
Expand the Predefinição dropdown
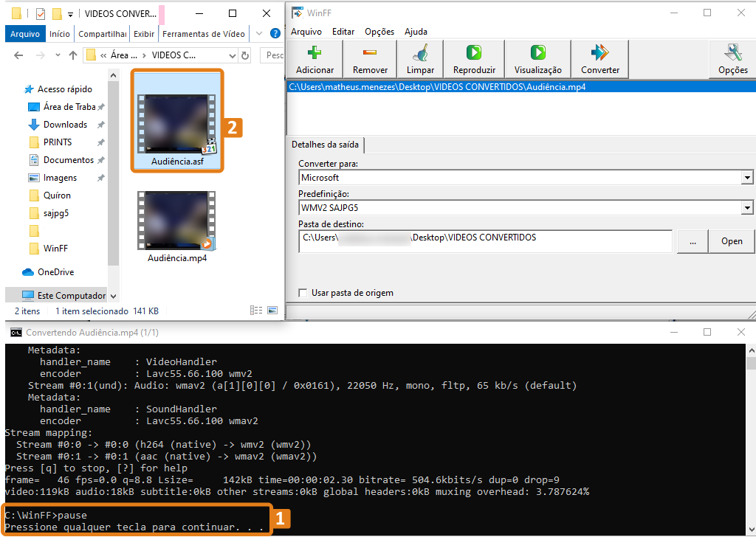747,208
